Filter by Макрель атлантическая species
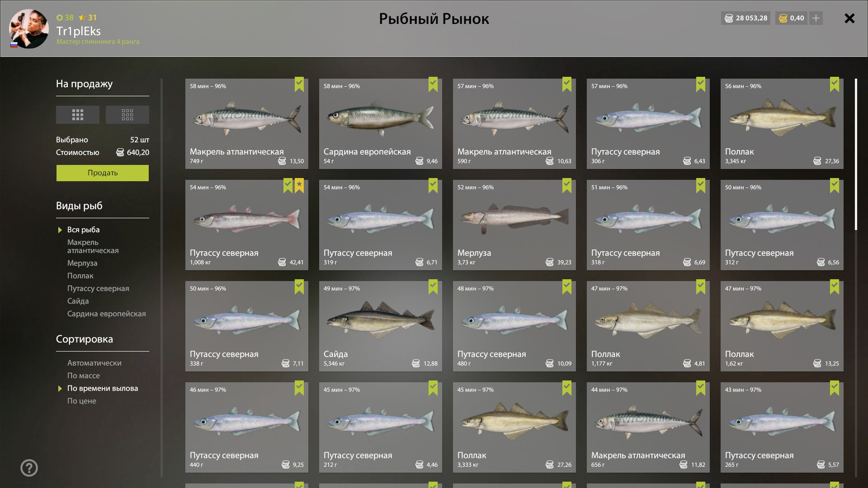The width and height of the screenshot is (868, 488). pyautogui.click(x=93, y=246)
